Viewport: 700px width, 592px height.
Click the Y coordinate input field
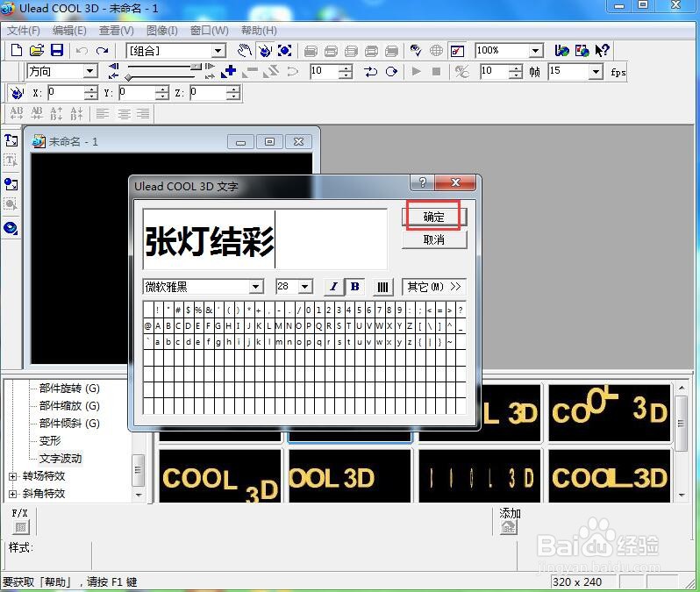click(x=137, y=93)
